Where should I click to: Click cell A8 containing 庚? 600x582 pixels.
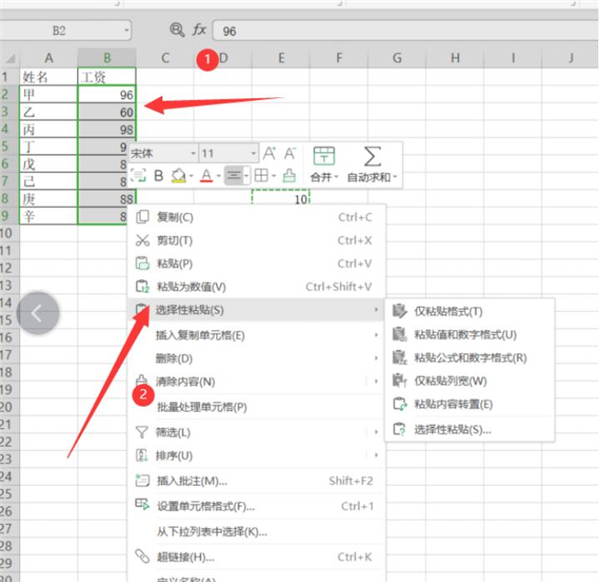pos(48,199)
